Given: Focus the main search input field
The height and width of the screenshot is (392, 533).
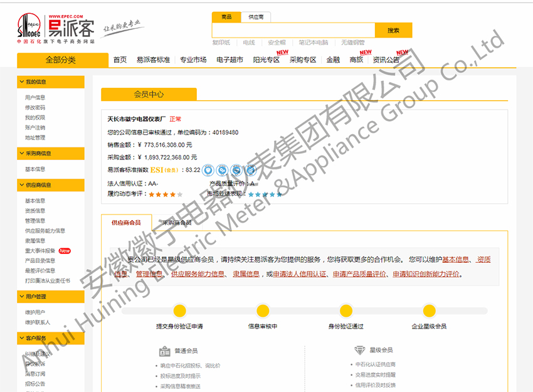Looking at the screenshot, I should click(293, 30).
